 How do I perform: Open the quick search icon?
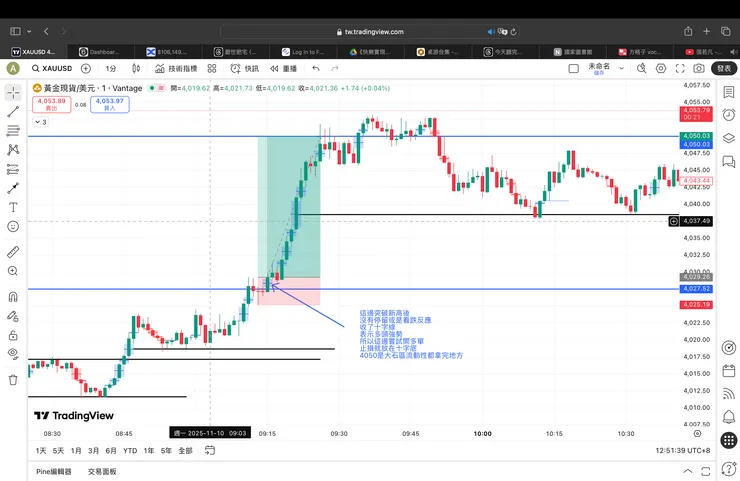[641, 68]
